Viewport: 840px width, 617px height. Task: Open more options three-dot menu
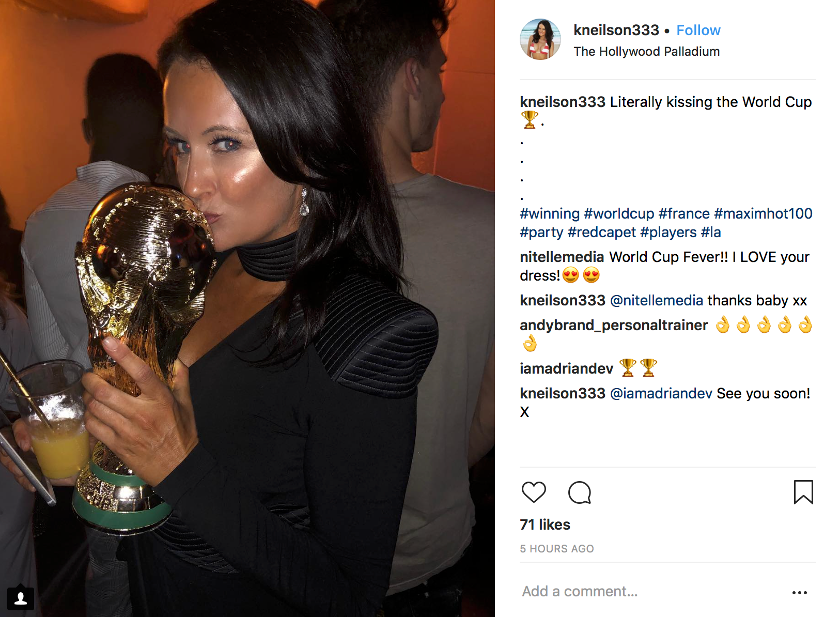click(799, 592)
